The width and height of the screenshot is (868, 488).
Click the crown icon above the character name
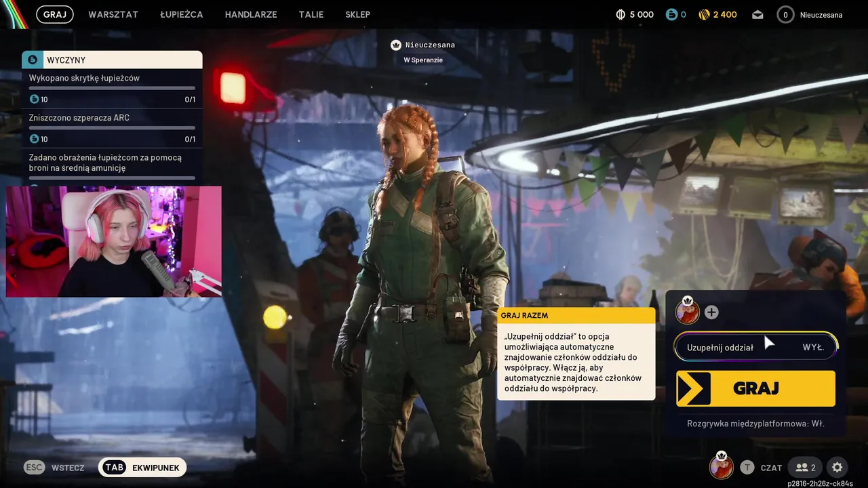pos(396,45)
